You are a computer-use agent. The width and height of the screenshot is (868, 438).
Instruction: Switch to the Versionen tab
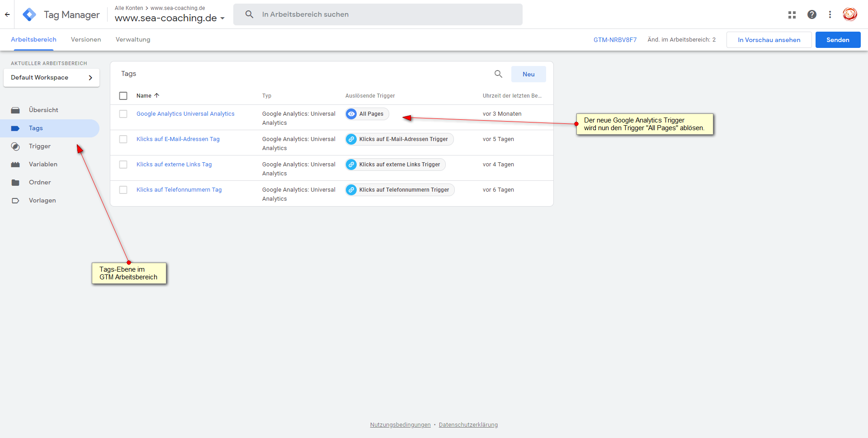tap(86, 40)
